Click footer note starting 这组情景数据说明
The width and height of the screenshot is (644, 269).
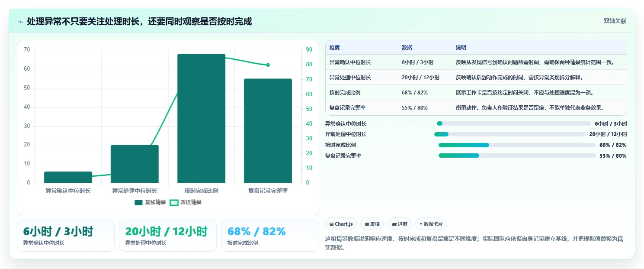coord(474,243)
